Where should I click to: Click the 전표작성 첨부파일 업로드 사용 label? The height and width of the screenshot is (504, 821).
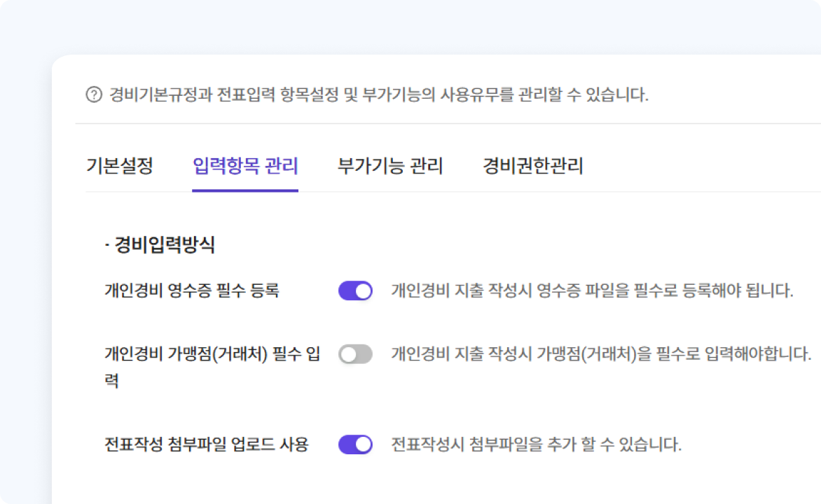(206, 444)
